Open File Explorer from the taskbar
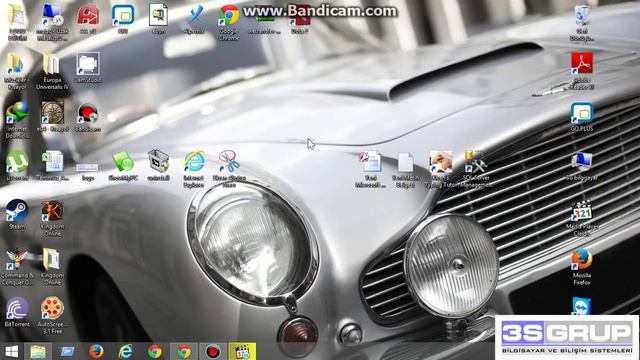Viewport: 640px width, 360px height. click(38, 351)
